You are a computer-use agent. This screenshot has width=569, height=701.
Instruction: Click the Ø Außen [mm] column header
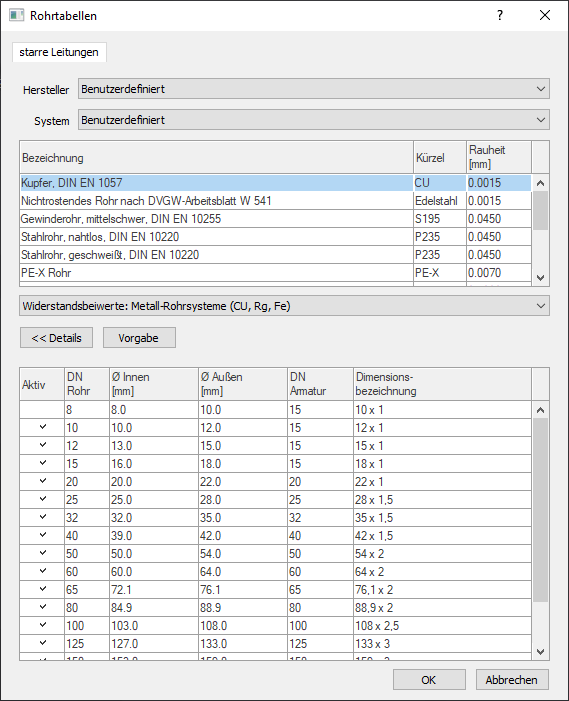243,384
